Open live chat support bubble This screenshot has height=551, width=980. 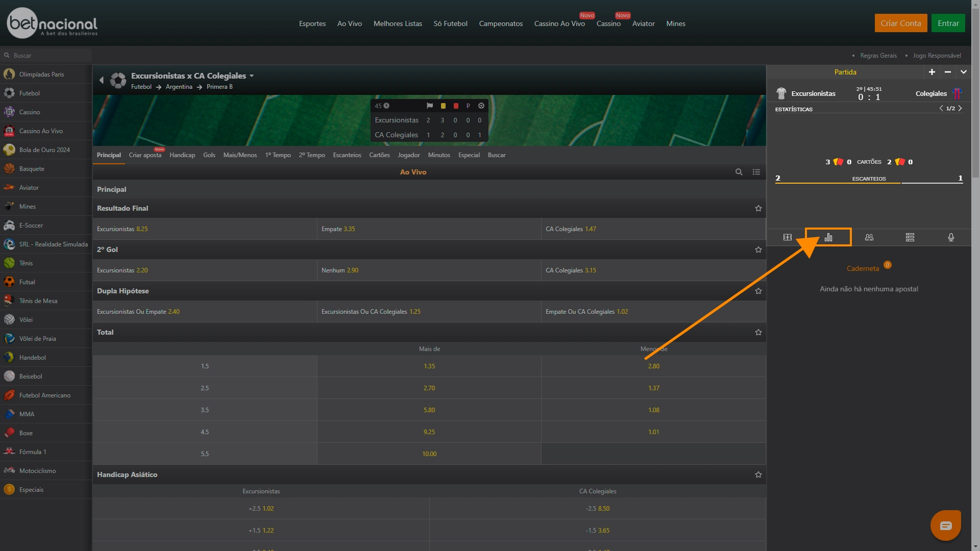click(946, 525)
